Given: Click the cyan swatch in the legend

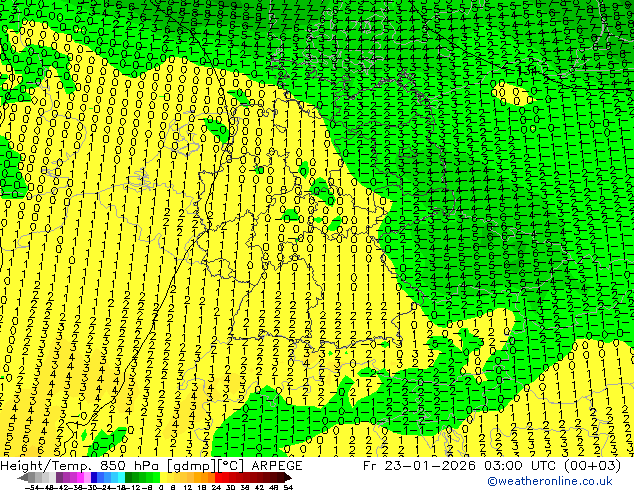Looking at the screenshot, I should pos(121,477).
